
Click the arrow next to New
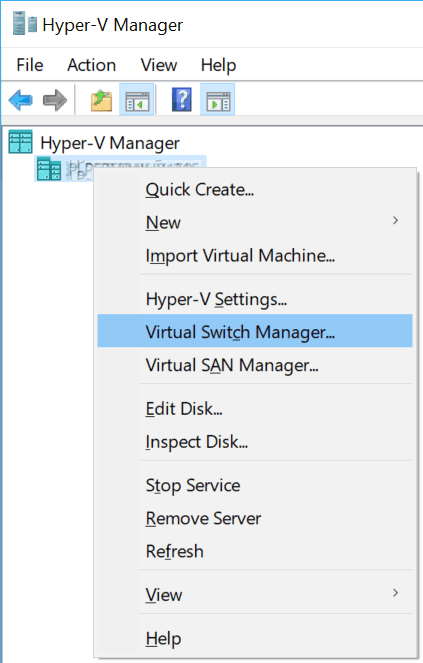click(x=396, y=220)
